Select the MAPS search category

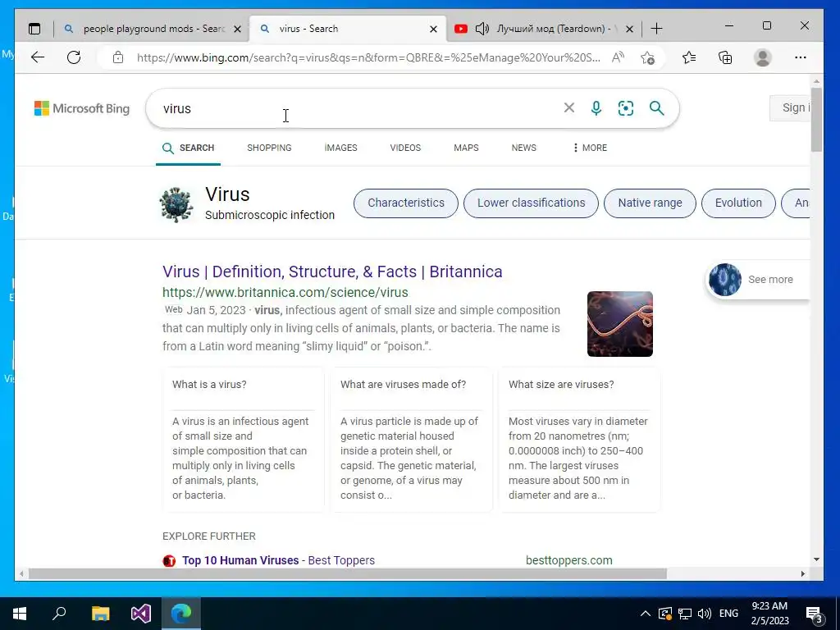pos(466,148)
